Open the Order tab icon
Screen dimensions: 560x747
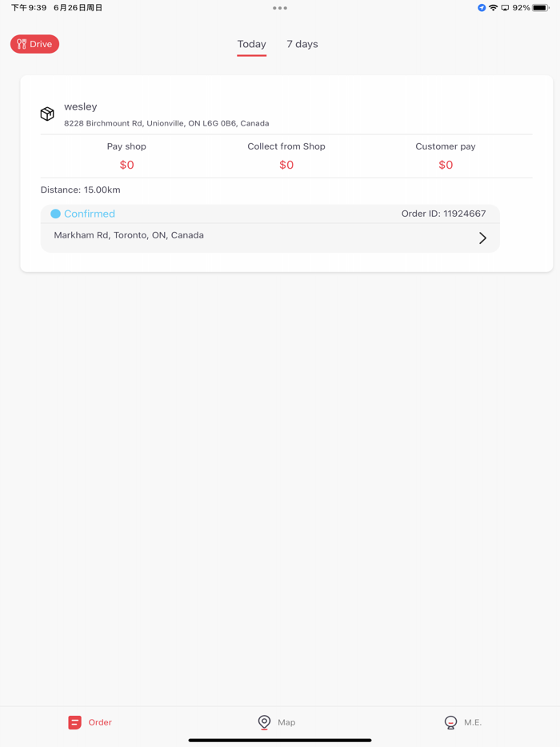74,722
